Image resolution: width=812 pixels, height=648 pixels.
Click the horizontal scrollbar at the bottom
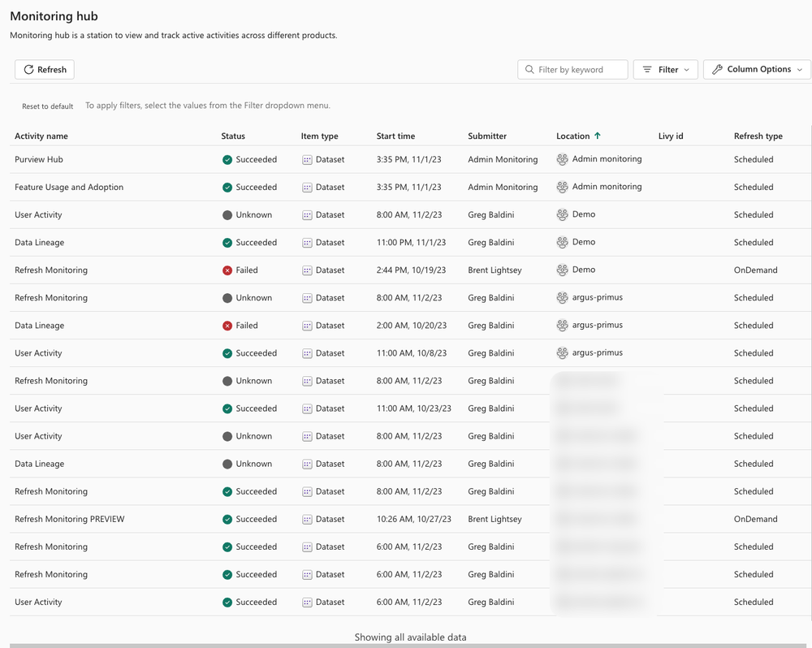(406, 644)
